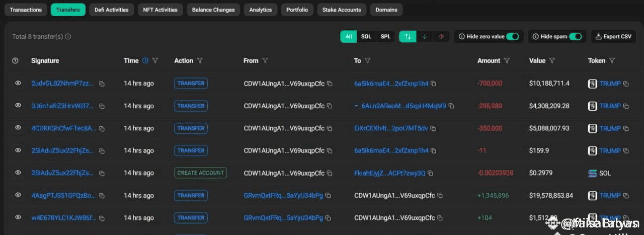Copy GRvmQxtFRq address in +1,345,896 row

[328, 196]
